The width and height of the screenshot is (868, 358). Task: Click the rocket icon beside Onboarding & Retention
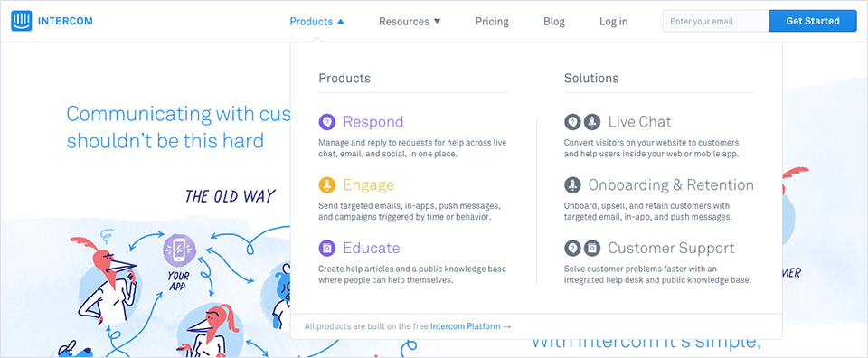[x=572, y=184]
